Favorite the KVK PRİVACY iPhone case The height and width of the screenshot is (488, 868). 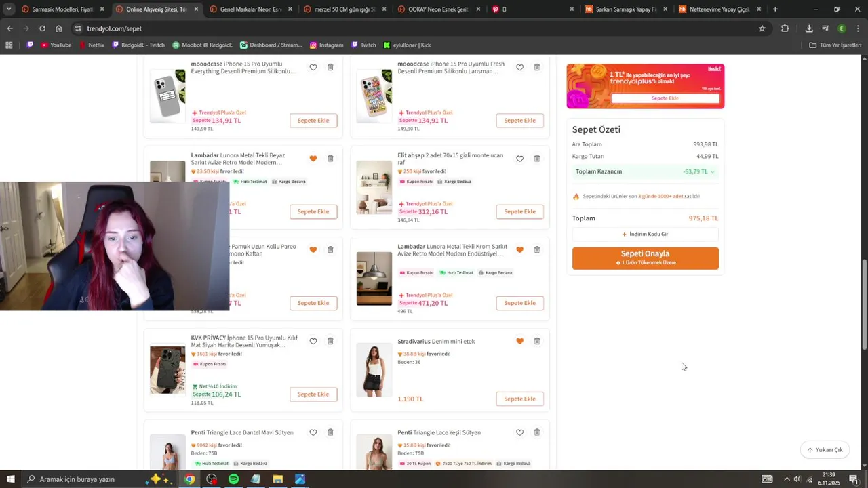click(x=313, y=341)
